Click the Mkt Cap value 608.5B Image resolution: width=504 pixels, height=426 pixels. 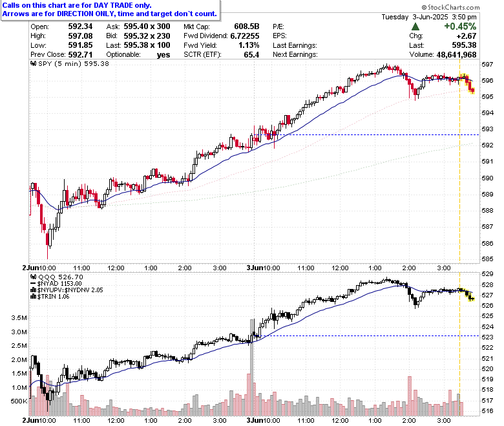(x=247, y=27)
